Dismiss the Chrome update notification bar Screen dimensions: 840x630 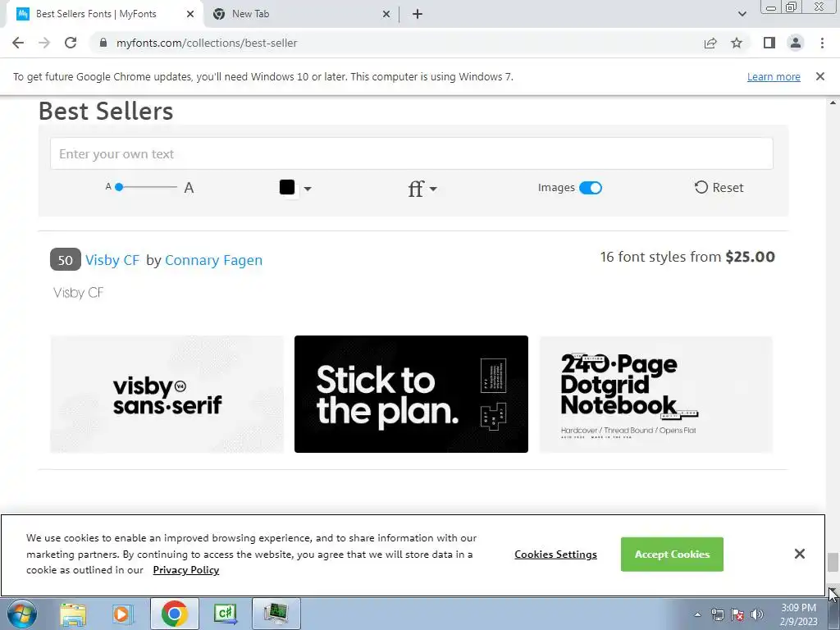coord(820,76)
